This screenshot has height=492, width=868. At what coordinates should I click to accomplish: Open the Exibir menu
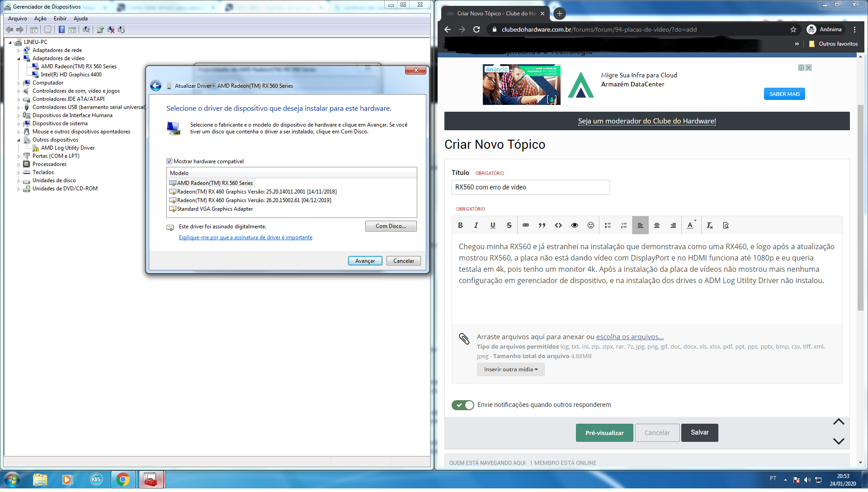coord(60,19)
